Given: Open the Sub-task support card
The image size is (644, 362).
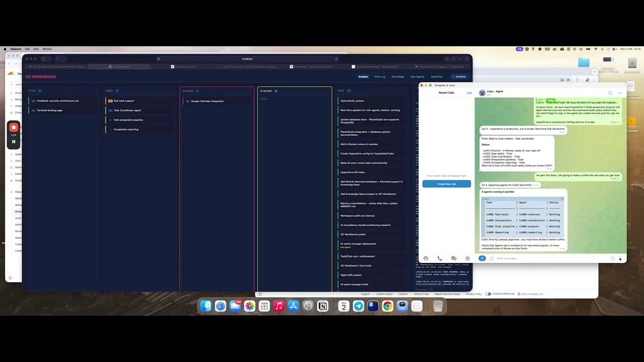Looking at the screenshot, I should pos(140,101).
